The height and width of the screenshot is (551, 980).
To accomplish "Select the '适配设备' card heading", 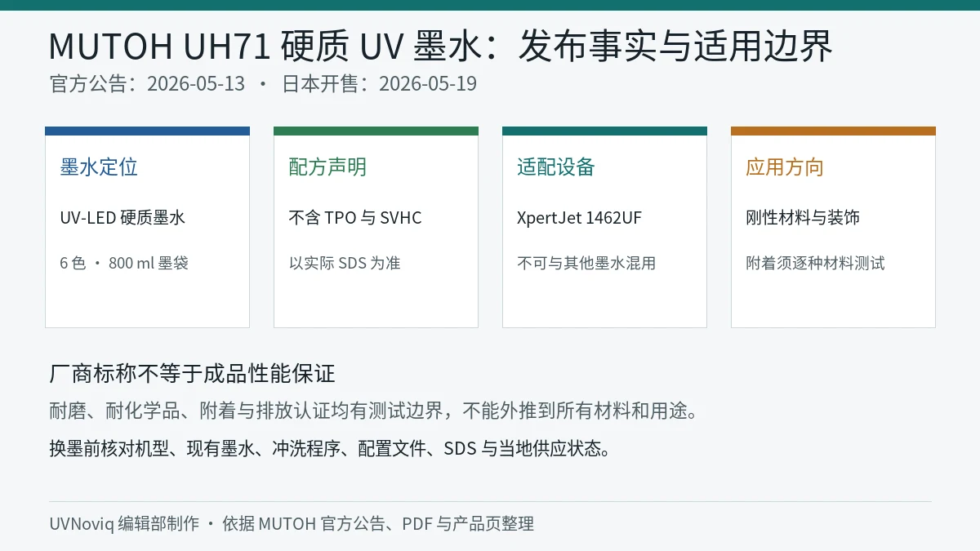I will pos(556,167).
